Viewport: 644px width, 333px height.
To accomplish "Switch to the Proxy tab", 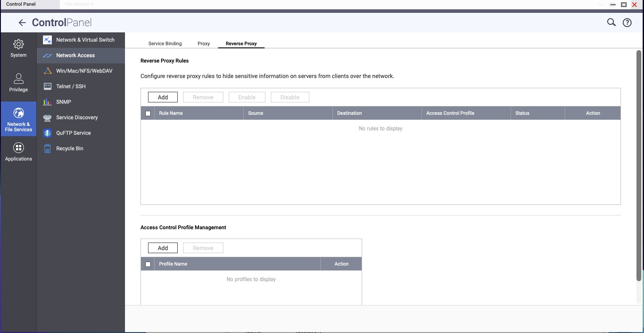I will tap(203, 44).
